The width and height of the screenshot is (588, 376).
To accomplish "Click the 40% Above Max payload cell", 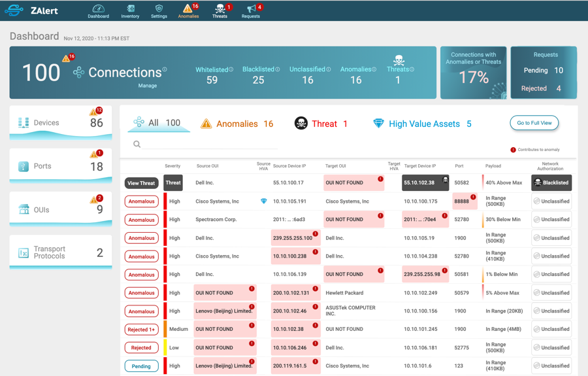I will pyautogui.click(x=504, y=182).
